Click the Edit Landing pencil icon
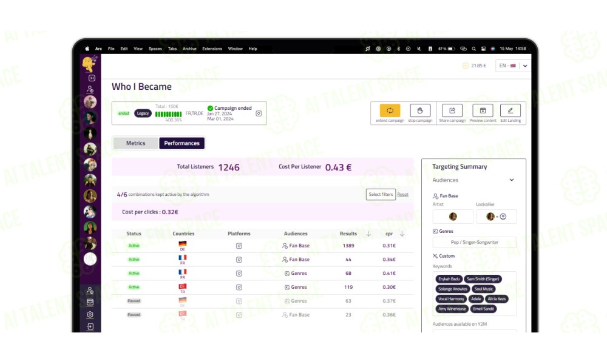607x364 pixels. point(510,110)
